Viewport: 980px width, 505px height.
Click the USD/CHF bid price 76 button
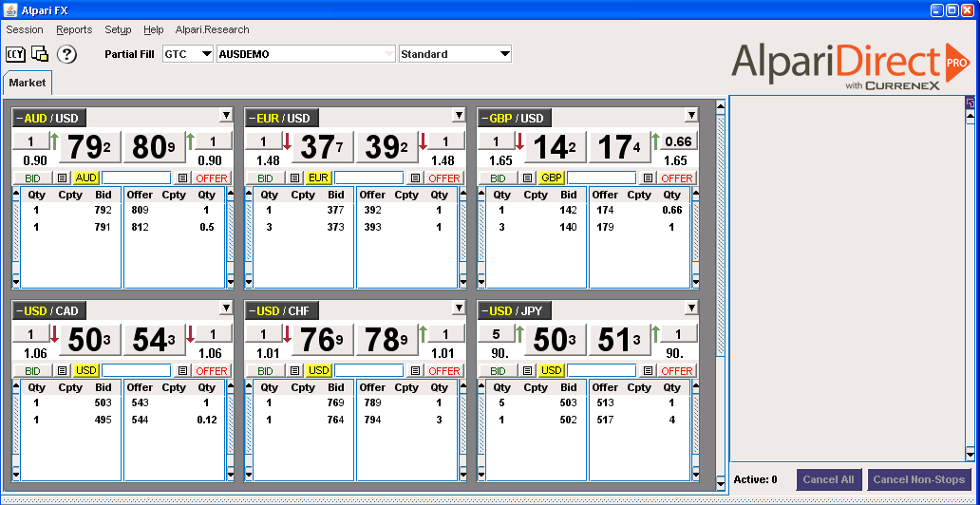[323, 340]
